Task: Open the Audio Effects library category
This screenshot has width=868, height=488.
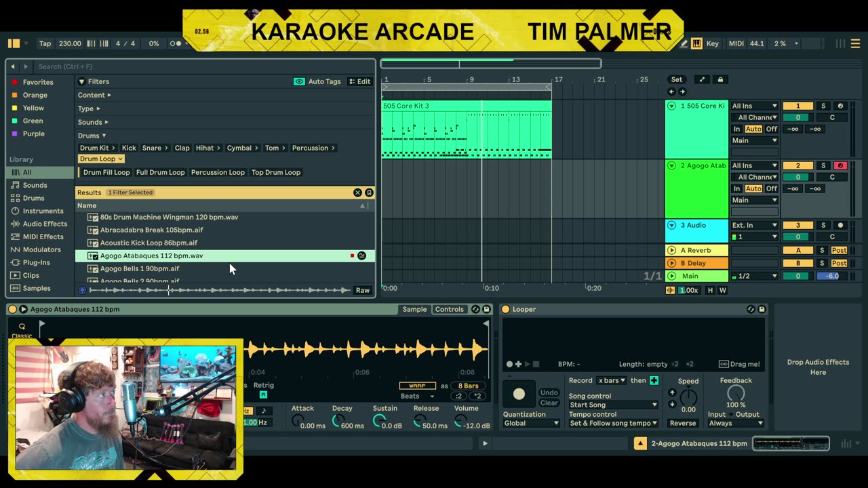Action: pos(45,224)
